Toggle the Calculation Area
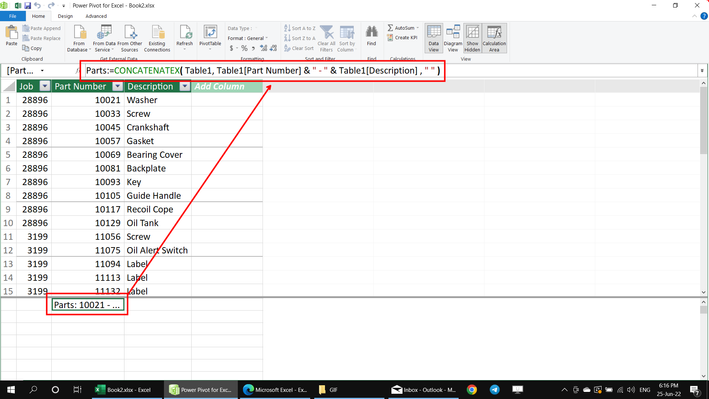Image resolution: width=709 pixels, height=399 pixels. (x=494, y=38)
